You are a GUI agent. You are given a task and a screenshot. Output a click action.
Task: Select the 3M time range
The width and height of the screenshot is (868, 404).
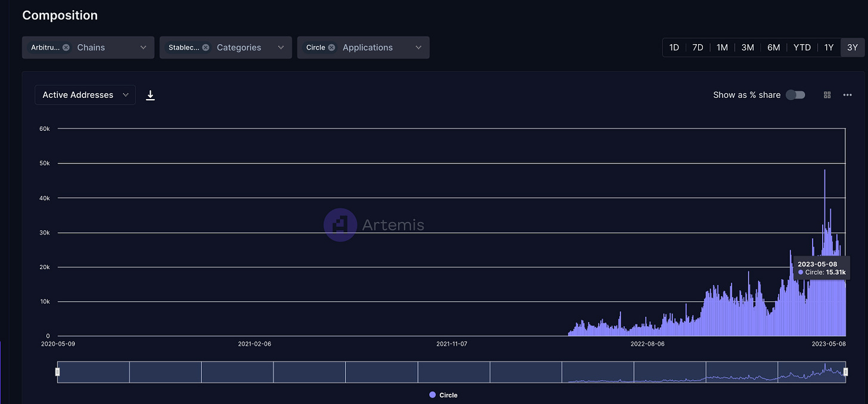pyautogui.click(x=748, y=47)
